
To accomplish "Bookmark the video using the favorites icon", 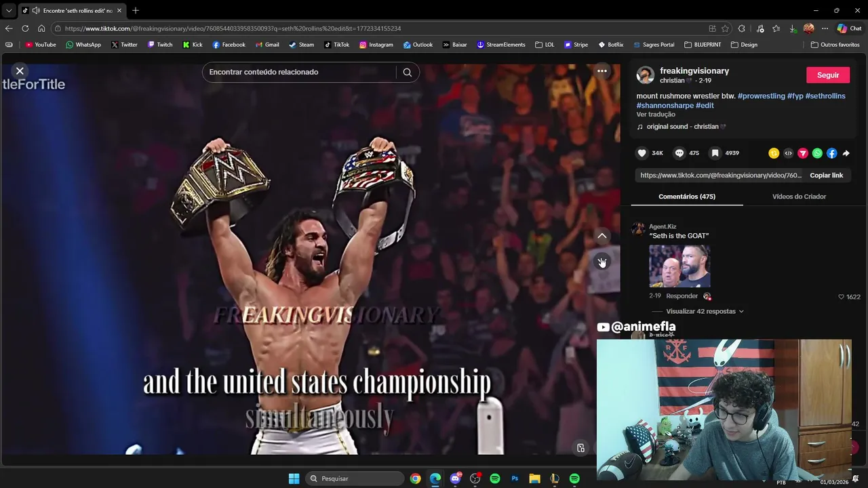I will (715, 153).
